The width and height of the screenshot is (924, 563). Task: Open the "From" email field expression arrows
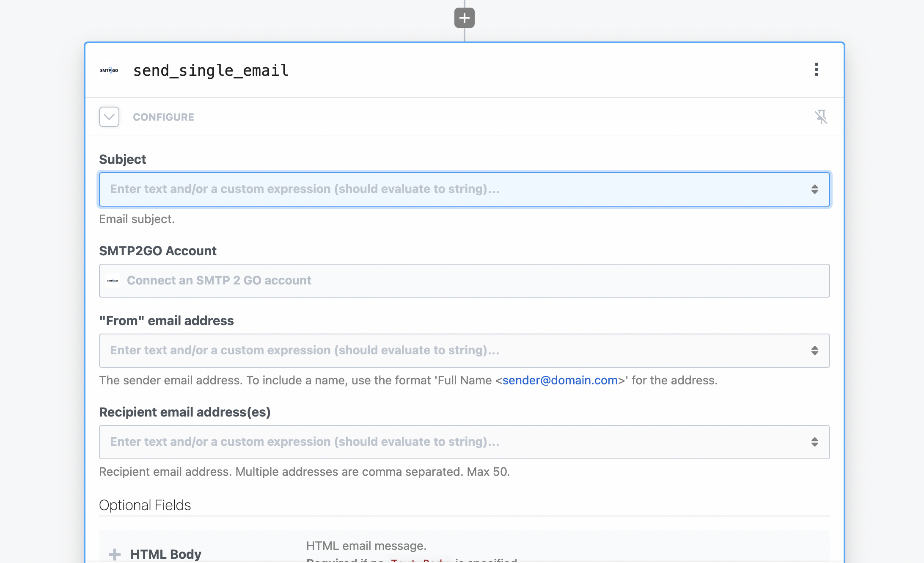point(814,350)
